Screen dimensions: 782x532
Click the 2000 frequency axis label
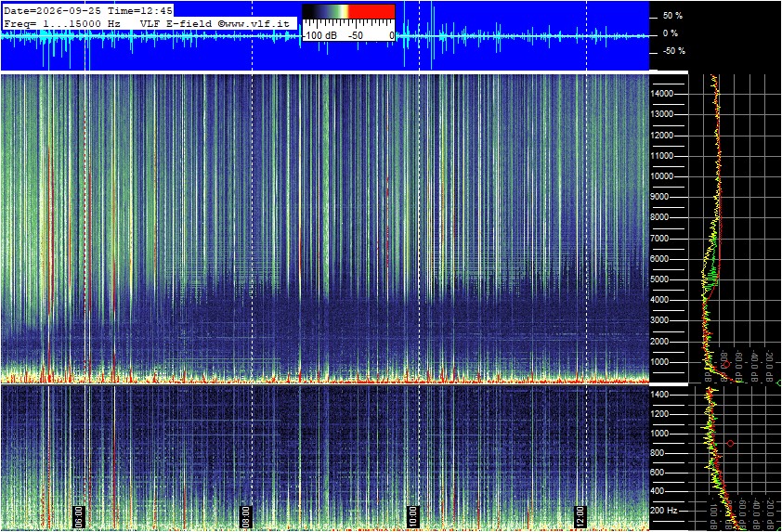[x=659, y=342]
